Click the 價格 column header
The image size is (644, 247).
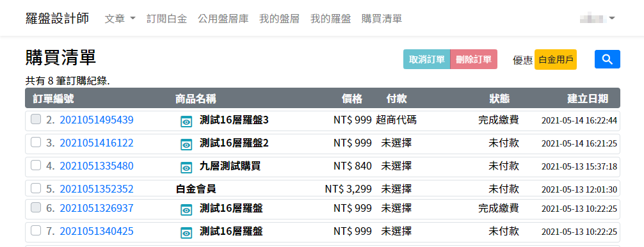pos(352,99)
